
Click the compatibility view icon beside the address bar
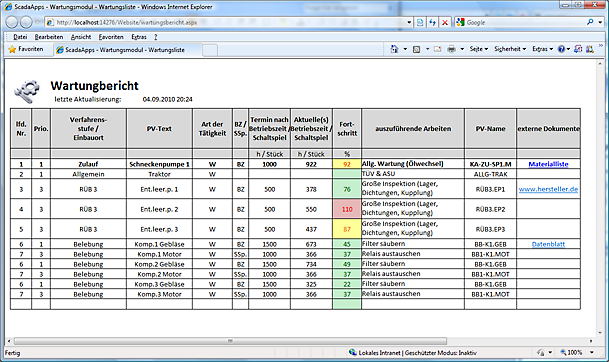[x=420, y=23]
